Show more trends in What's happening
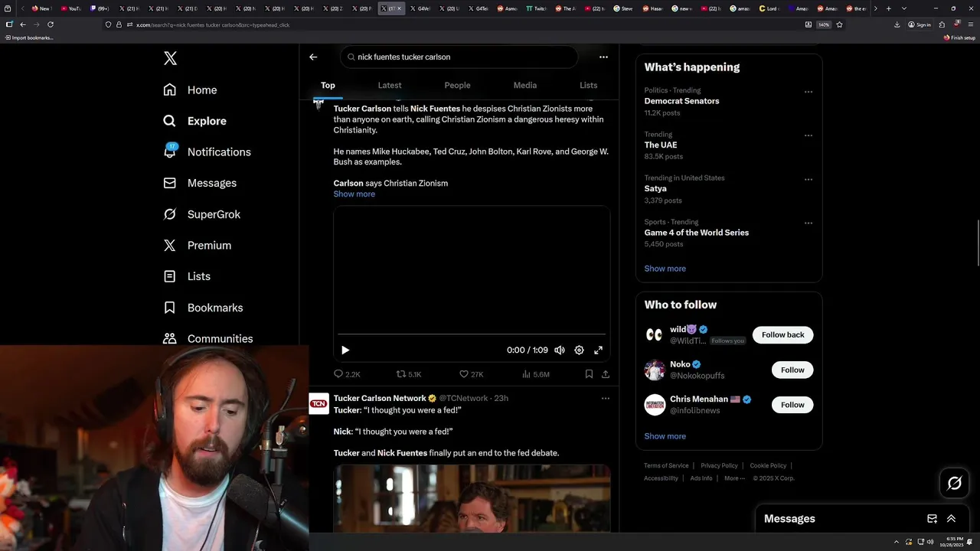This screenshot has height=551, width=980. [x=665, y=269]
